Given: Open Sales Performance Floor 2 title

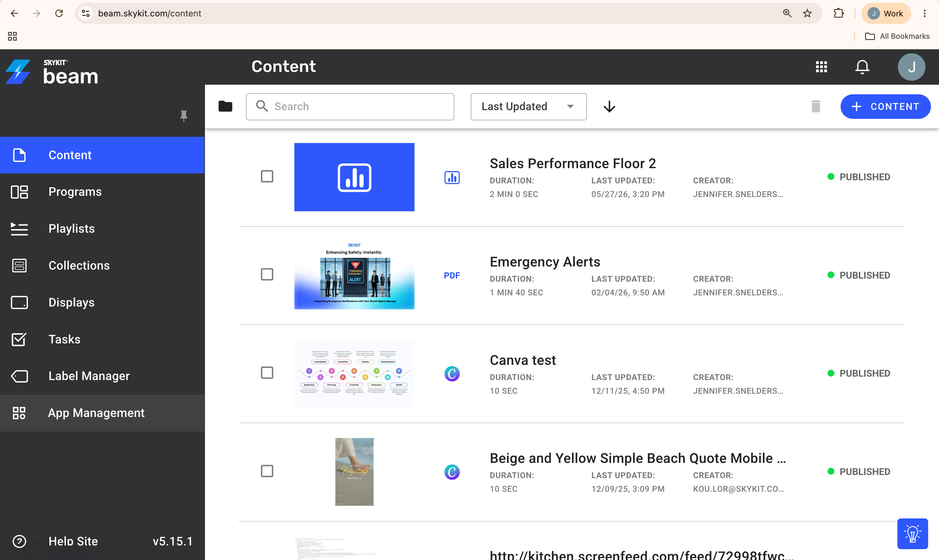Looking at the screenshot, I should tap(573, 164).
